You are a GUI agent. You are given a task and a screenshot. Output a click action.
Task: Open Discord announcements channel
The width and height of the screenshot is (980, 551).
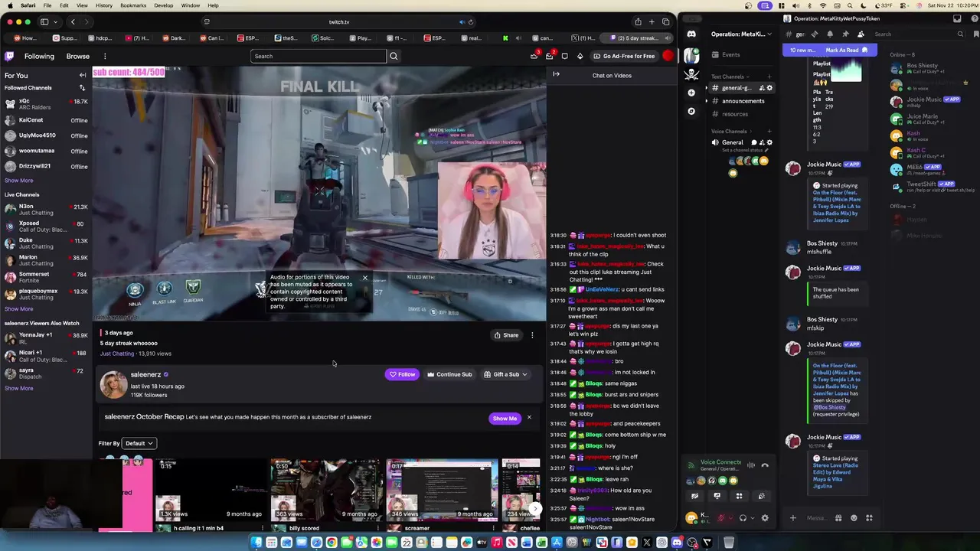coord(743,101)
